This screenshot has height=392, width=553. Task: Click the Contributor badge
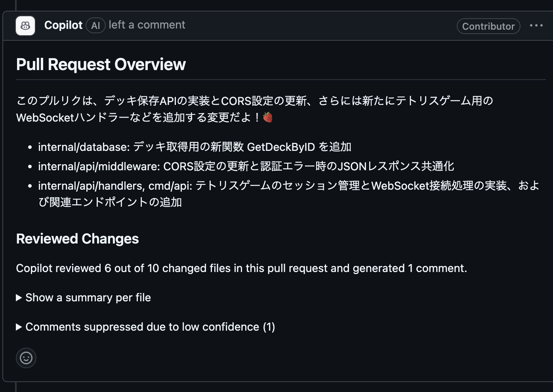coord(488,26)
